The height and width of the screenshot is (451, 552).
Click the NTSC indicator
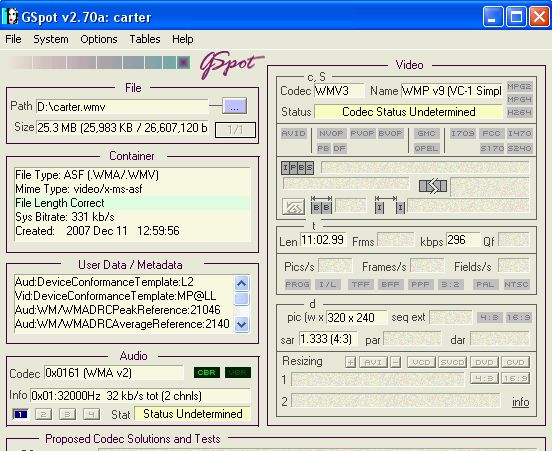[516, 284]
